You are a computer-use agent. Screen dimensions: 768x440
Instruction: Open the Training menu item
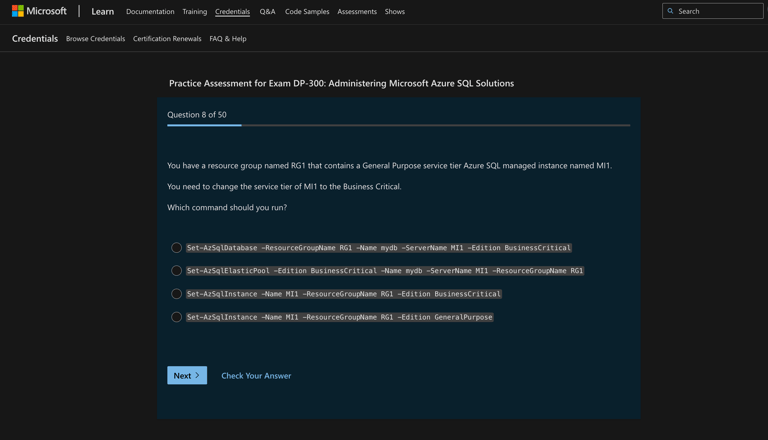click(195, 12)
